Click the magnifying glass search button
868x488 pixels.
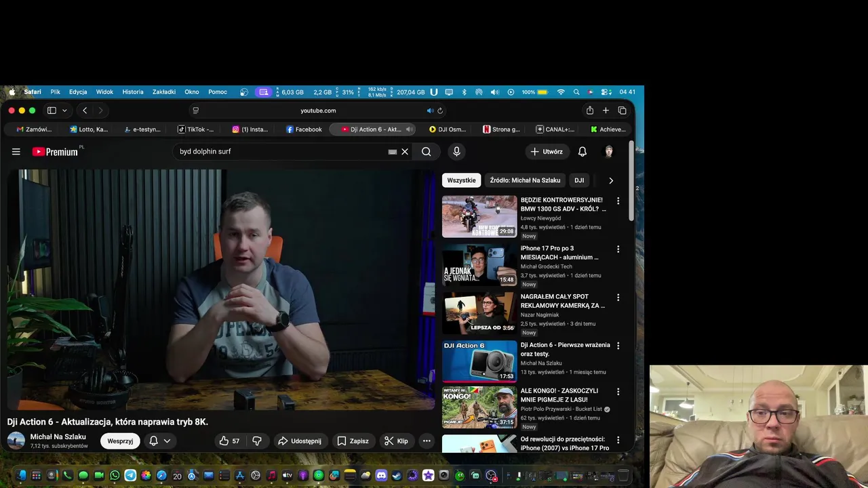click(x=426, y=152)
